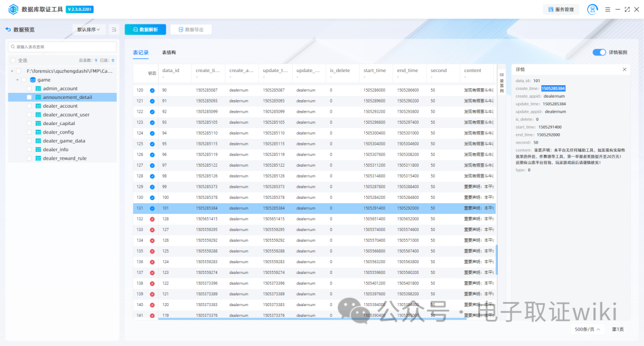This screenshot has width=644, height=346.
Task: Switch to the 表结构 tab
Action: pos(169,52)
